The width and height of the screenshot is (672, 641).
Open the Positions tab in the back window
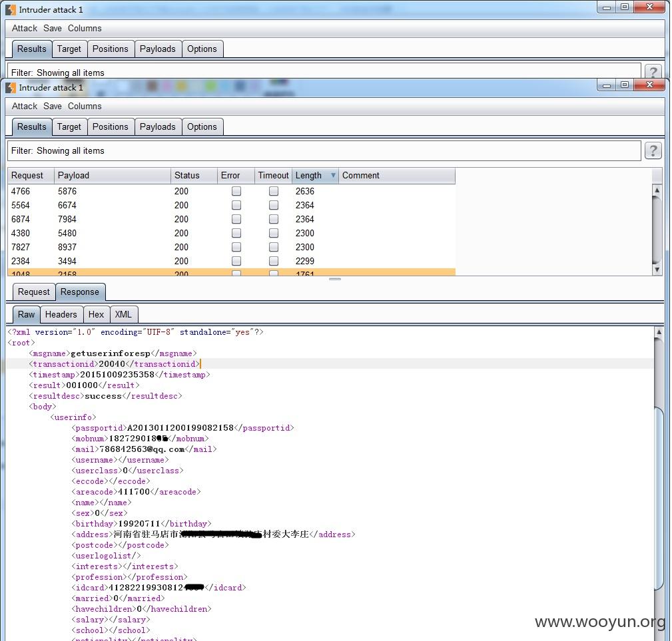(x=111, y=49)
